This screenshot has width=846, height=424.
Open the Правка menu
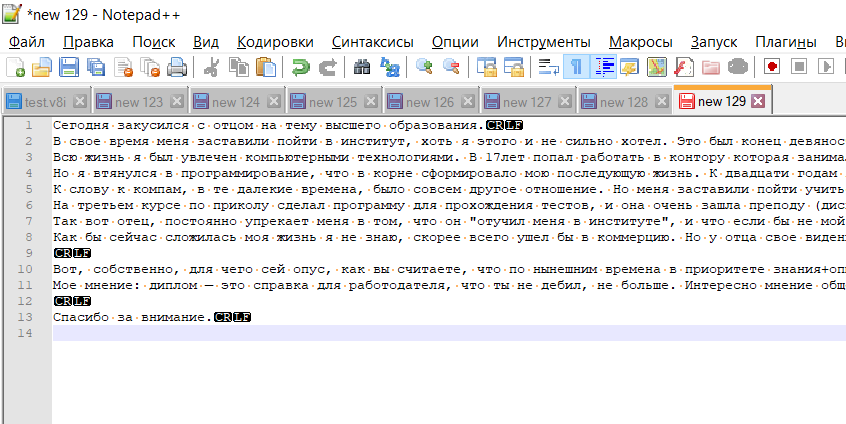(x=88, y=42)
